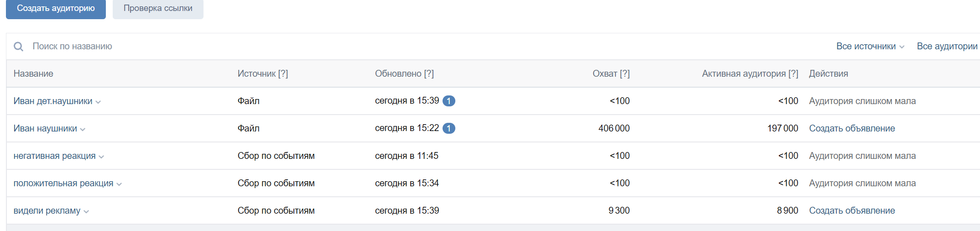This screenshot has width=980, height=231.
Task: Open the Все аудитории filter dropdown
Action: point(948,46)
